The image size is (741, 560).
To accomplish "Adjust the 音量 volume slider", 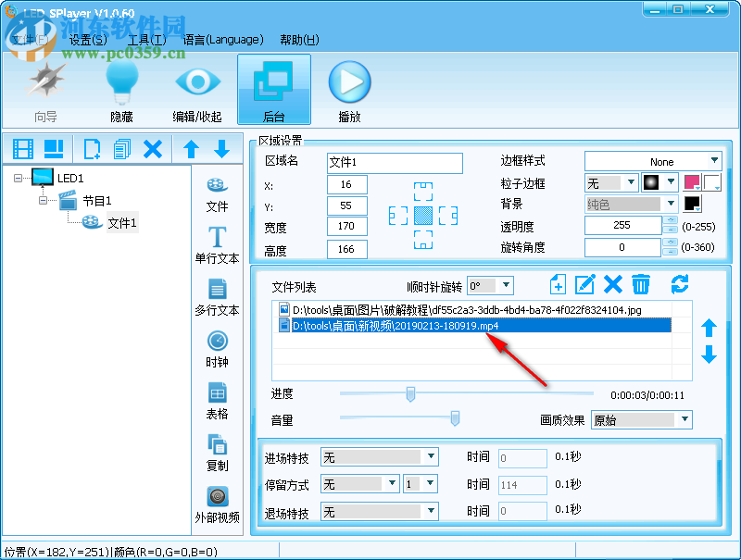I will (x=454, y=419).
